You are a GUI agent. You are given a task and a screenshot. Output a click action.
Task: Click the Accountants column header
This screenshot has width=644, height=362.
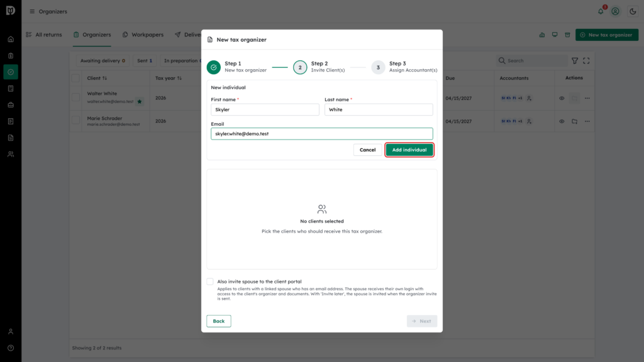[514, 78]
